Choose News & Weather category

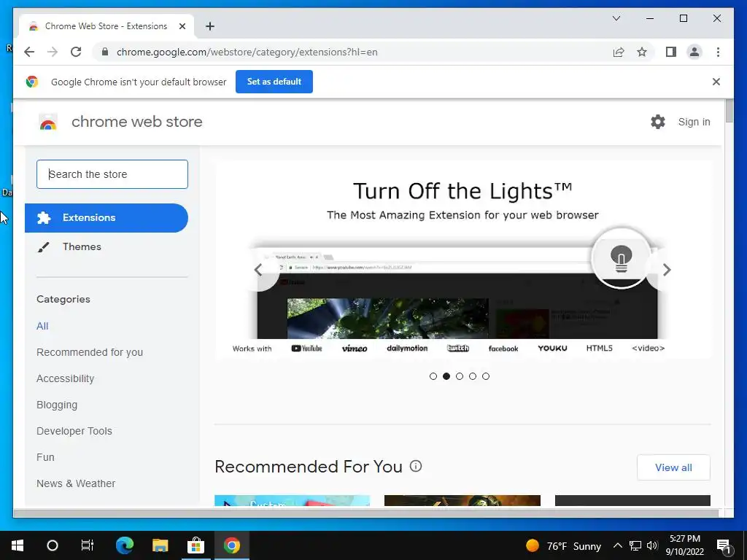[76, 483]
